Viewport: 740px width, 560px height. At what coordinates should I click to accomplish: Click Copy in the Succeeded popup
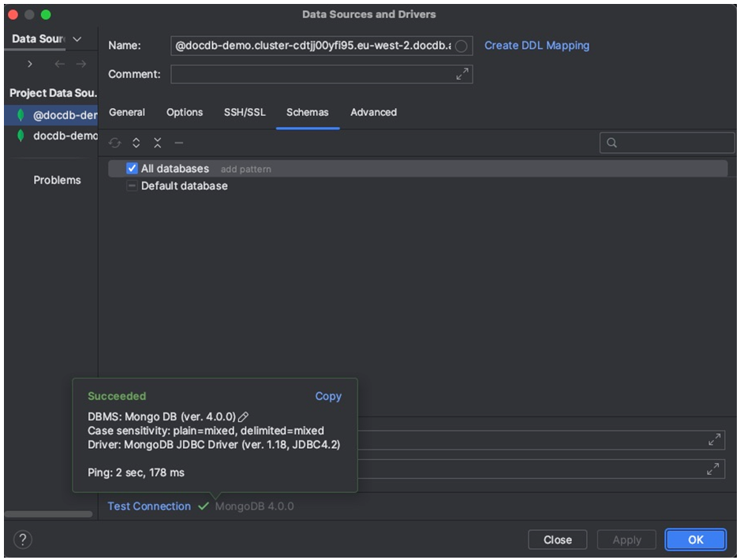328,396
